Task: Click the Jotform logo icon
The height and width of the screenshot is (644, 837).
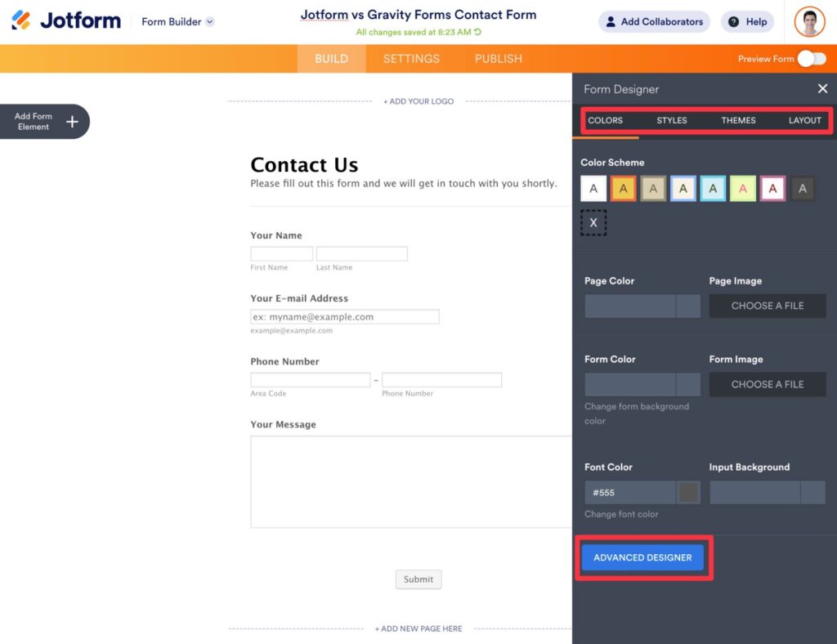Action: (20, 20)
